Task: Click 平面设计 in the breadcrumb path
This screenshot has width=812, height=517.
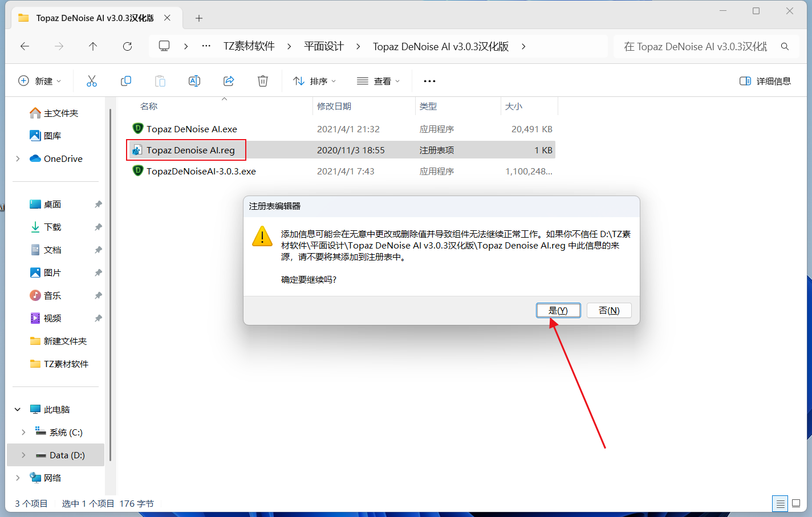Action: click(x=324, y=46)
